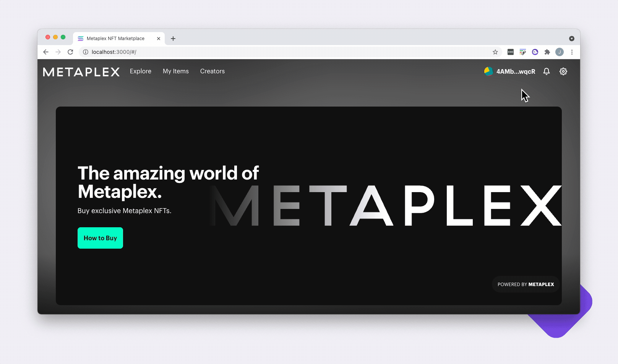The image size is (618, 364).
Task: Click the How to Buy button
Action: 100,238
